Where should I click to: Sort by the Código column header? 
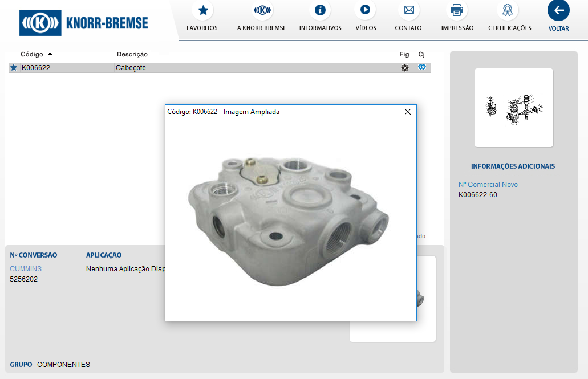[32, 54]
